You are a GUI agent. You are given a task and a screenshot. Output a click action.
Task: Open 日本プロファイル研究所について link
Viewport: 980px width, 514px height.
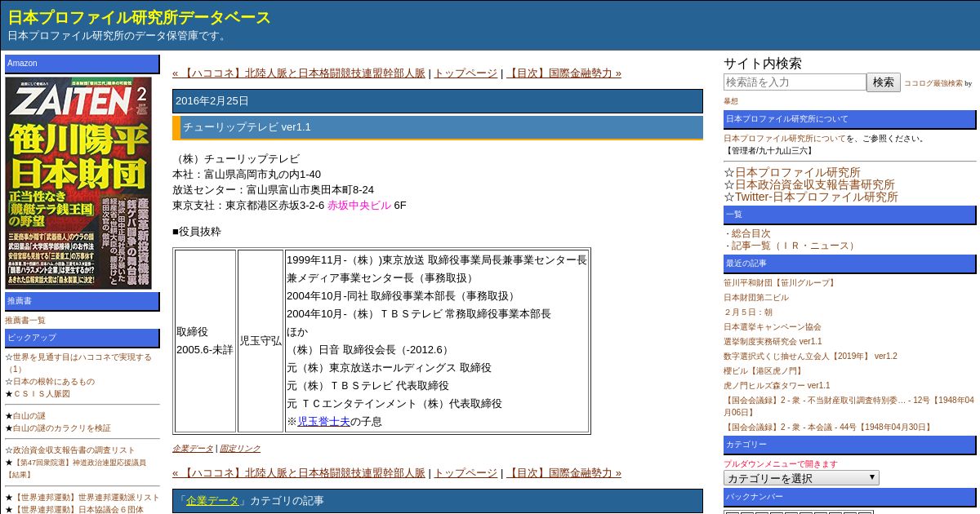785,139
